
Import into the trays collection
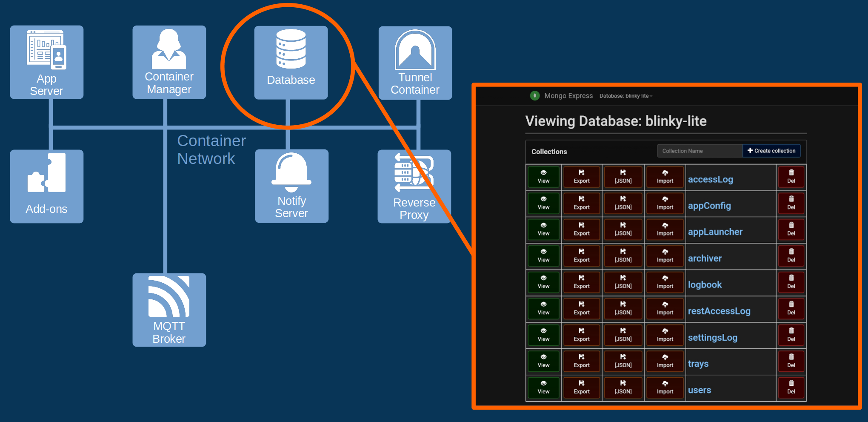pyautogui.click(x=665, y=362)
